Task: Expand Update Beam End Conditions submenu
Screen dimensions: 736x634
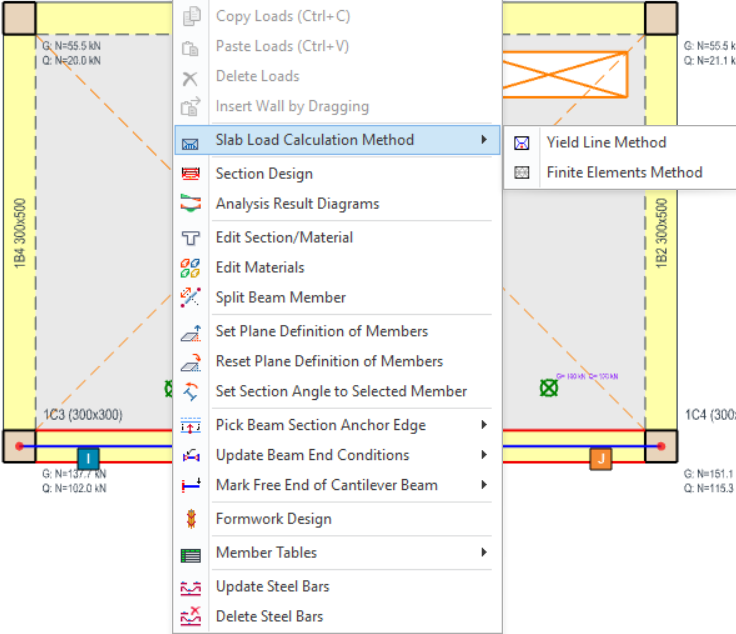Action: (484, 455)
